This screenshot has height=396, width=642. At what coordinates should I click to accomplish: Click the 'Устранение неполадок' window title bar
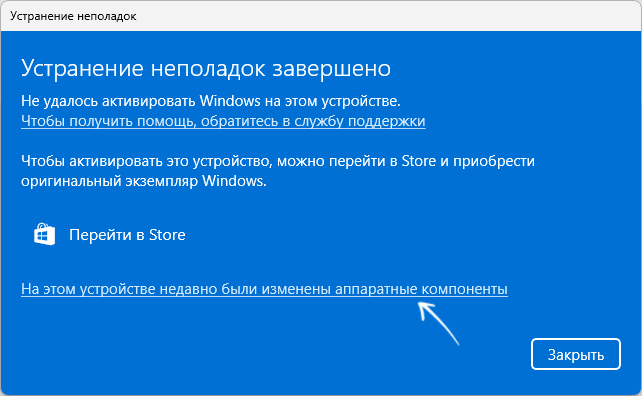click(x=321, y=16)
